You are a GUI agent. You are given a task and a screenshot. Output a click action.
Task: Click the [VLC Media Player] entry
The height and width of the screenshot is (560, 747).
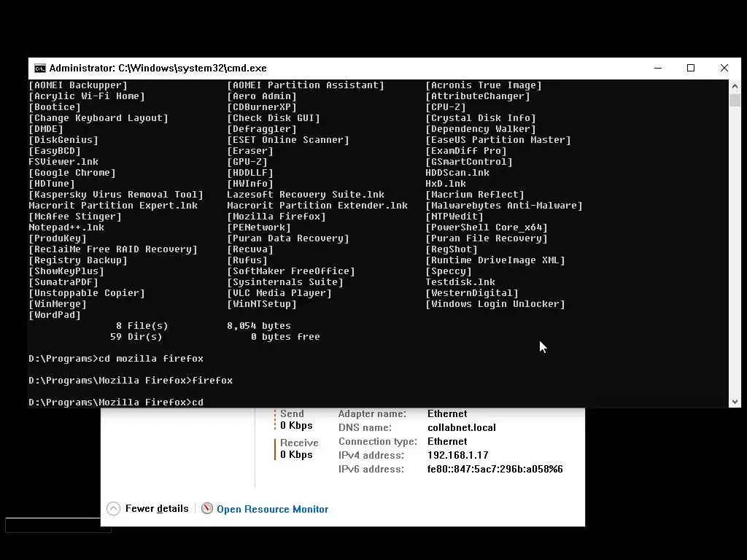[279, 293]
